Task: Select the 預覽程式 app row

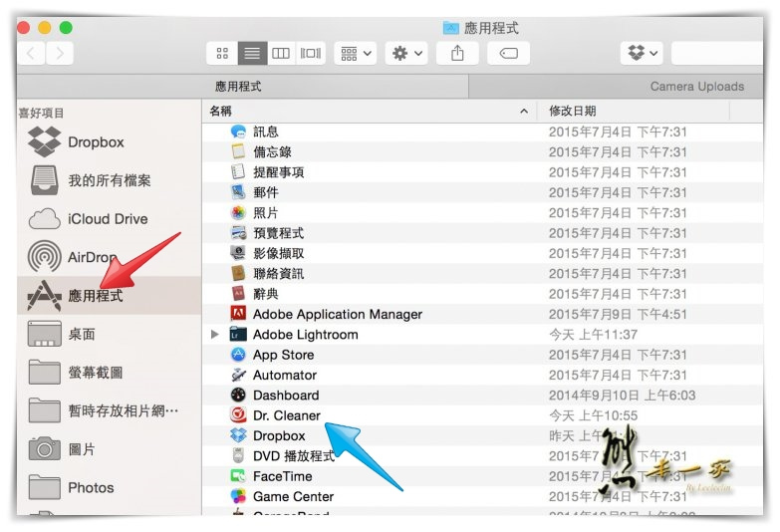Action: (482, 233)
